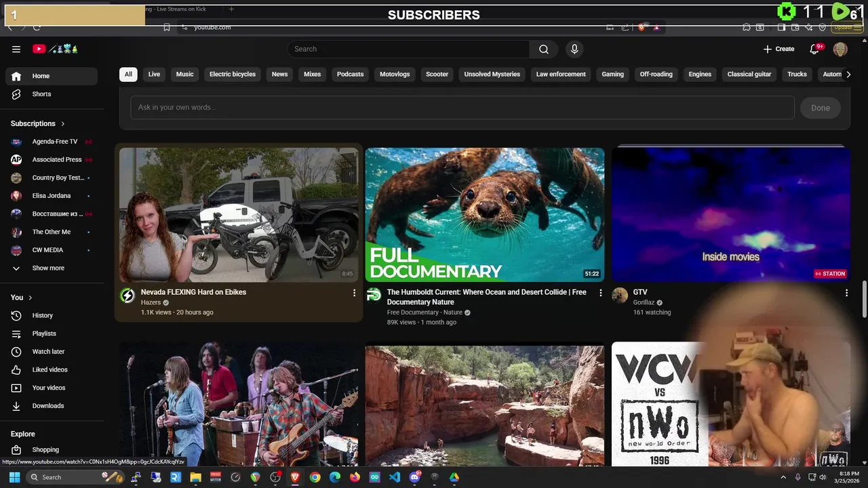This screenshot has width=868, height=488.
Task: Go to Home in sidebar
Action: coord(52,76)
